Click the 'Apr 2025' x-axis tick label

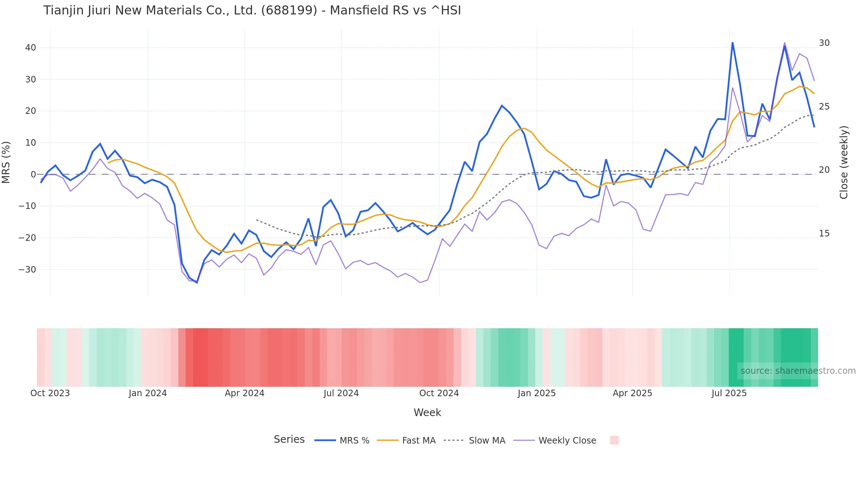click(633, 393)
